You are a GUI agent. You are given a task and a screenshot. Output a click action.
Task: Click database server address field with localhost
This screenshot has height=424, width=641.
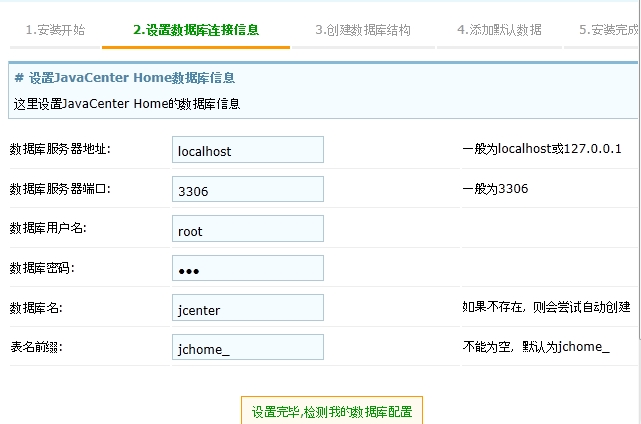click(x=248, y=150)
